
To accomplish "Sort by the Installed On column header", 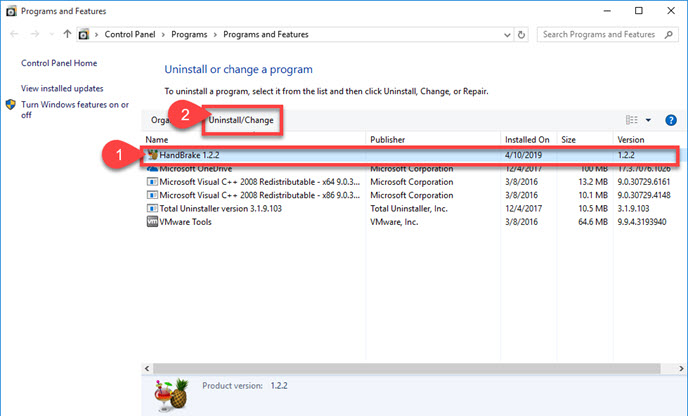I will (529, 140).
